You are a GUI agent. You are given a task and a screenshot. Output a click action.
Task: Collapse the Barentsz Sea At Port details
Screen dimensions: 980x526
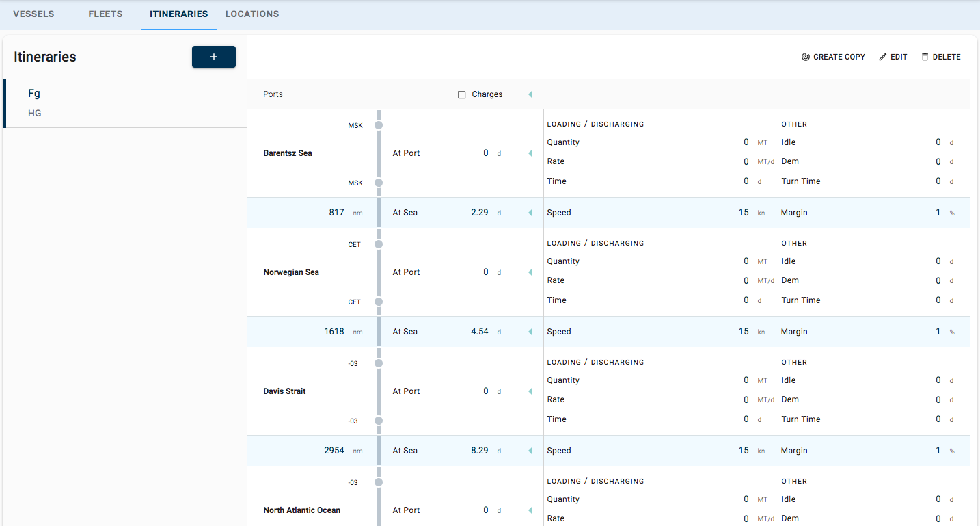[x=530, y=153]
